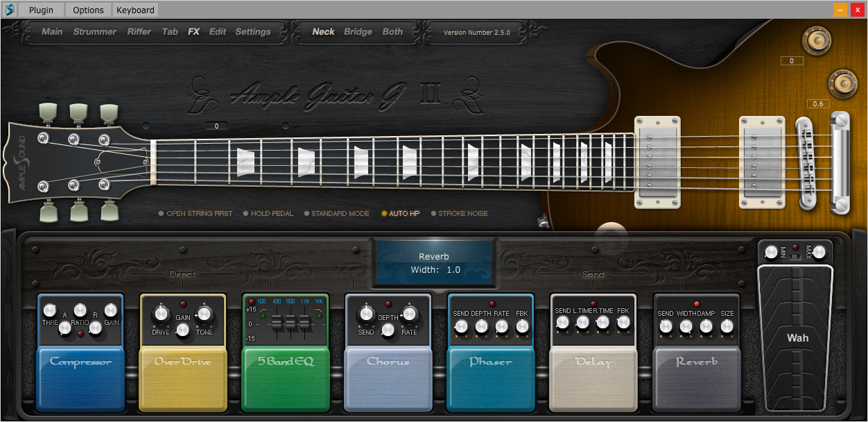Adjust the Compressor THRE knob

click(49, 310)
